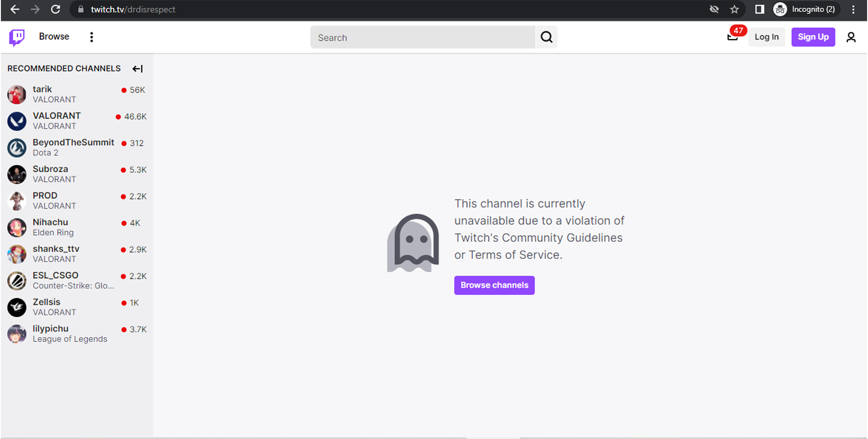Click the ESL_CSGO channel name
The image size is (868, 439).
[x=55, y=276]
